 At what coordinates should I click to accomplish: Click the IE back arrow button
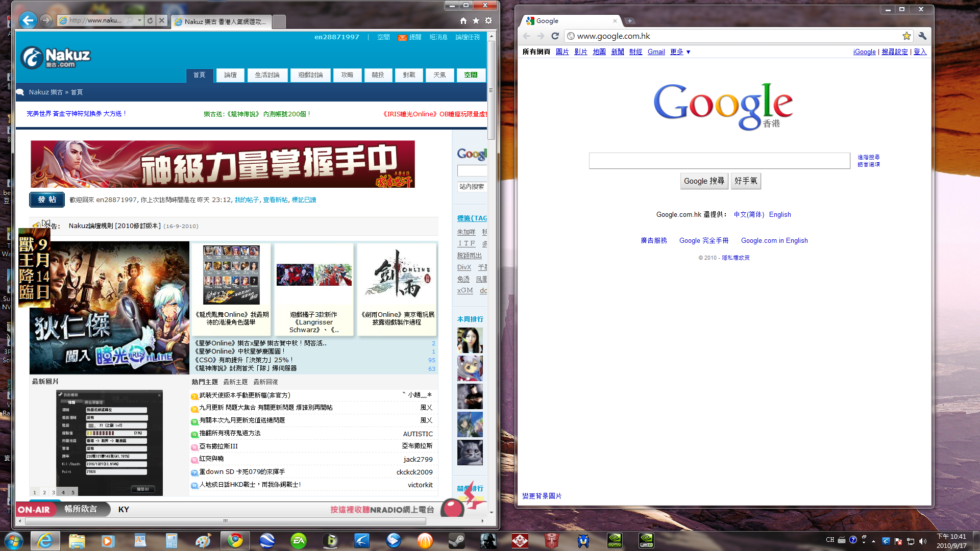28,20
